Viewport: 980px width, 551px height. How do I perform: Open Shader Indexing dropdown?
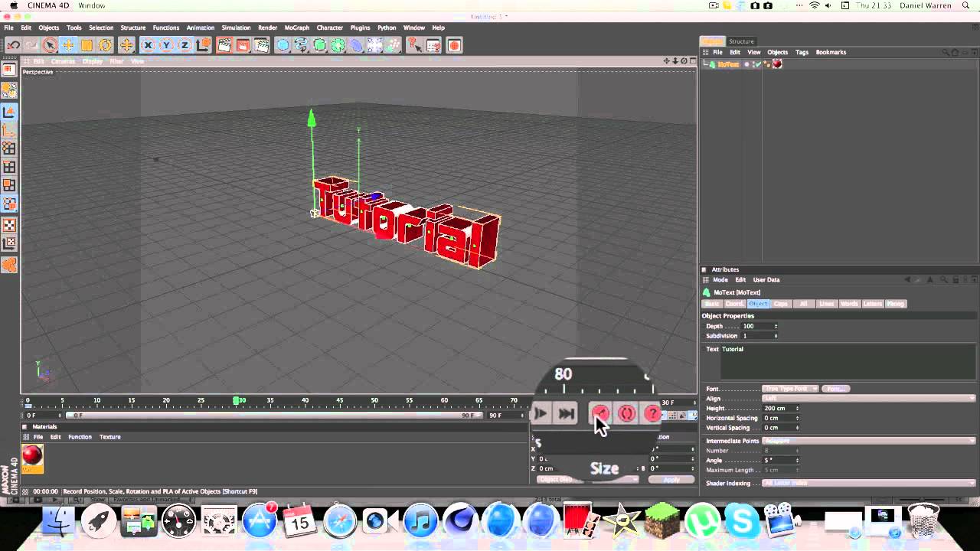coord(869,483)
